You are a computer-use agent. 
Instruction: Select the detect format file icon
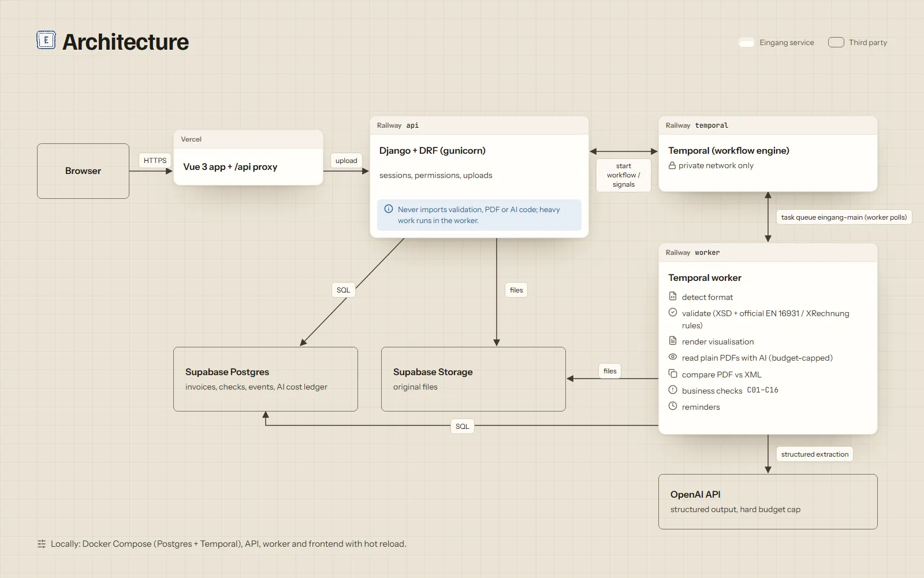(x=673, y=297)
